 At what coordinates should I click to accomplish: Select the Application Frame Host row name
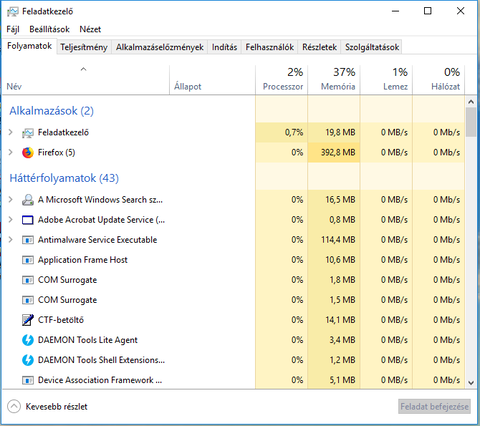click(x=83, y=260)
